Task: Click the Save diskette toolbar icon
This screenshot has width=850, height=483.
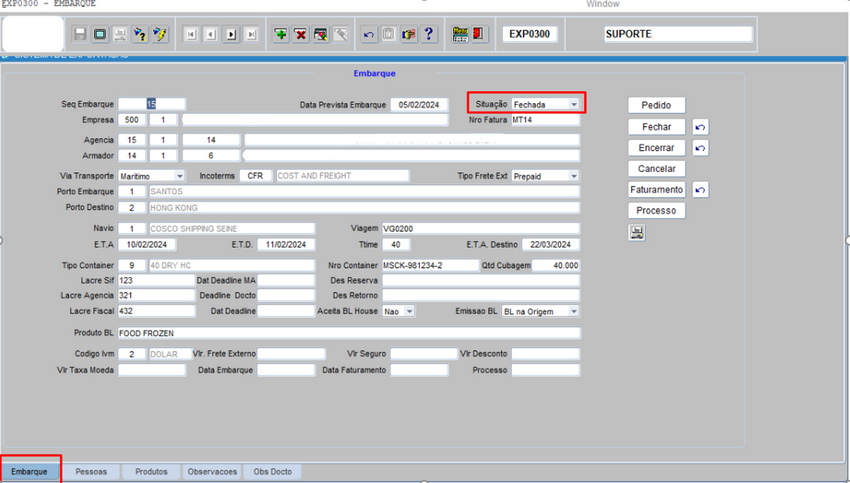Action: [x=80, y=34]
